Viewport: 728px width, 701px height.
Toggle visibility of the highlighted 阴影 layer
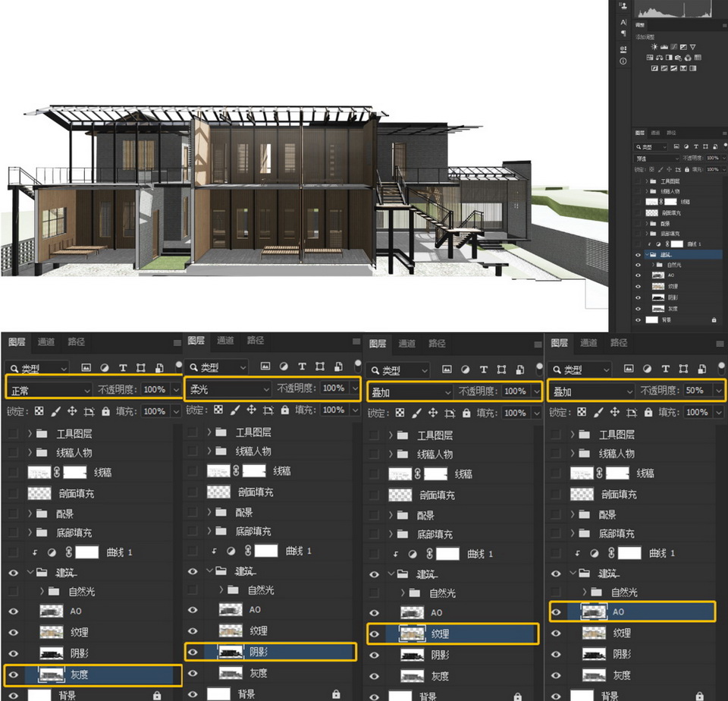click(193, 652)
